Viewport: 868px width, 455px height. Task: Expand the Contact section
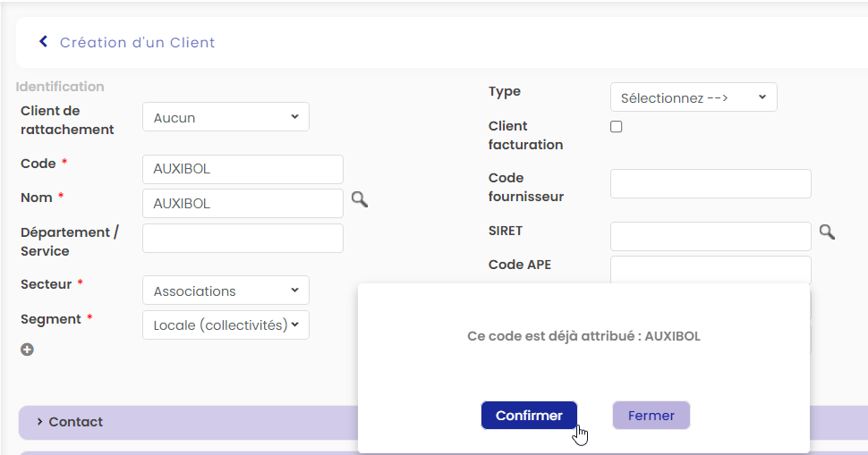tap(76, 422)
